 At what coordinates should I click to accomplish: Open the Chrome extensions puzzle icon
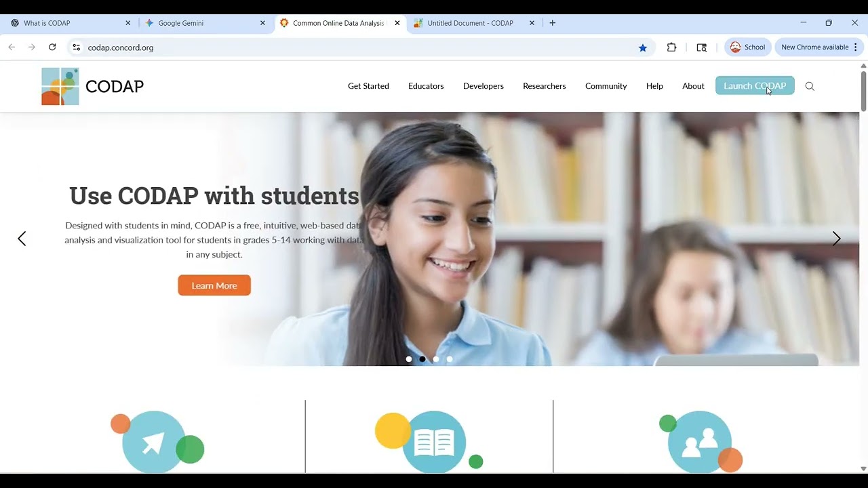(x=671, y=47)
